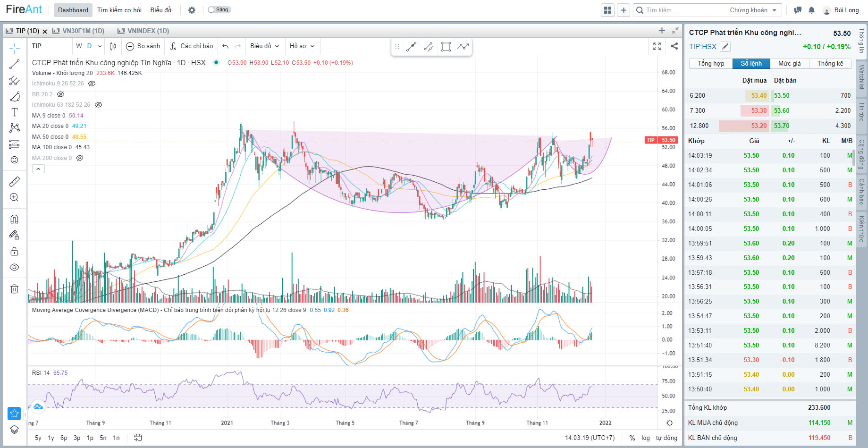This screenshot has height=448, width=868.
Task: Toggle the Sáng light theme switch
Action: coord(219,9)
